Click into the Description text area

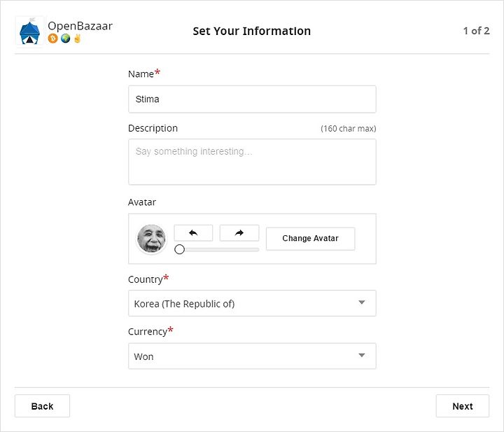click(252, 162)
